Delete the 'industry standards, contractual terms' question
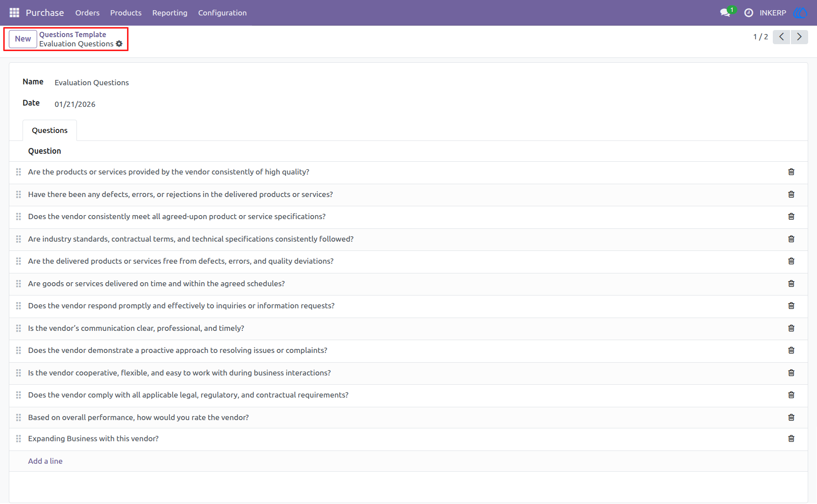This screenshot has height=504, width=817. tap(791, 239)
